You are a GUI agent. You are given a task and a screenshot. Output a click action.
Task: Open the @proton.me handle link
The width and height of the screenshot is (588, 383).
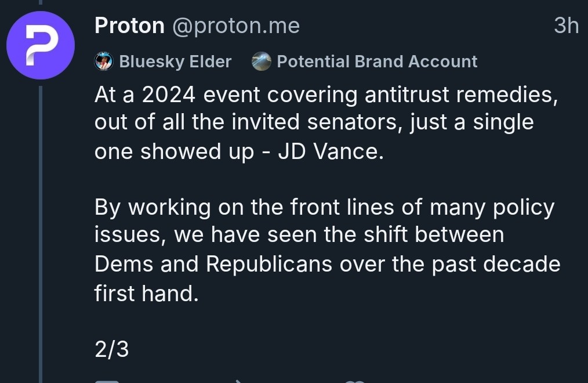[236, 26]
